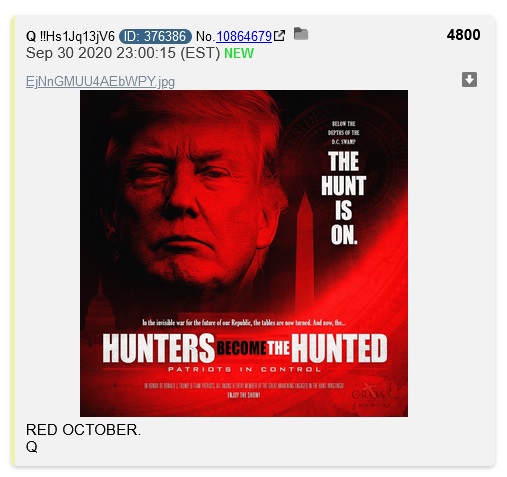
Task: Open the external link icon beside post number
Action: [x=279, y=36]
